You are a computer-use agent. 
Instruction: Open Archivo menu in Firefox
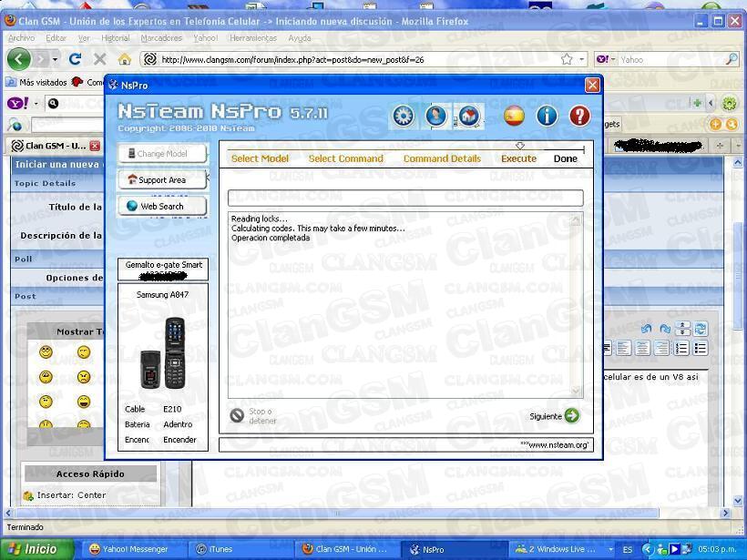coord(22,38)
